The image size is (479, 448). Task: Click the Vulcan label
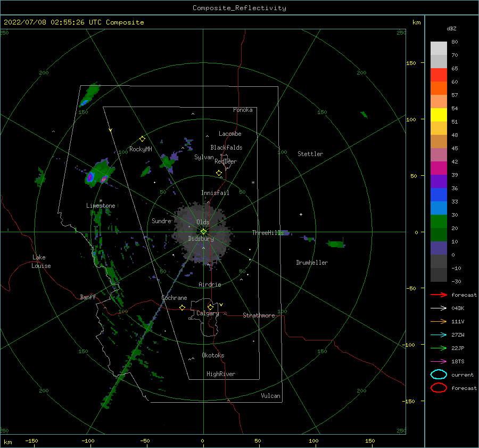pos(271,396)
